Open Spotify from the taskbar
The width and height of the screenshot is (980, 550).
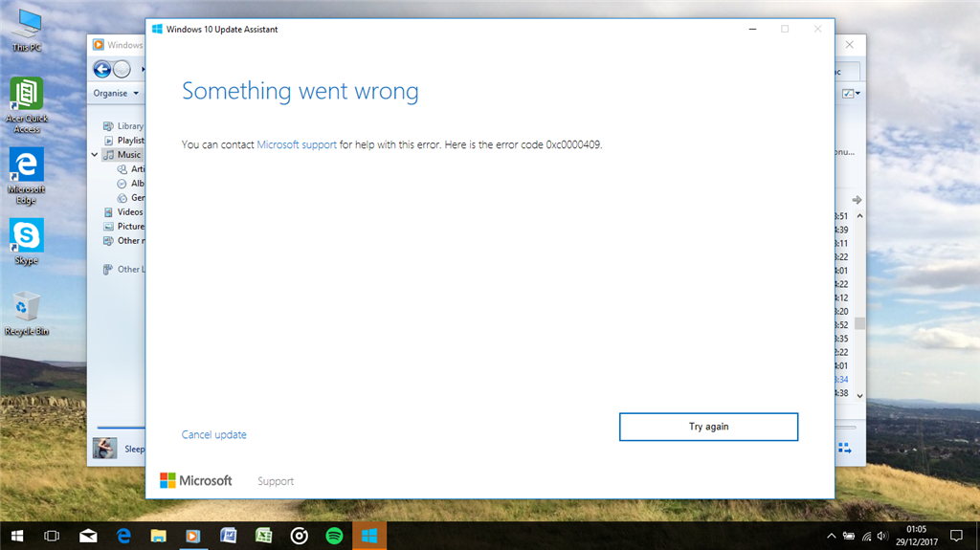pos(334,536)
